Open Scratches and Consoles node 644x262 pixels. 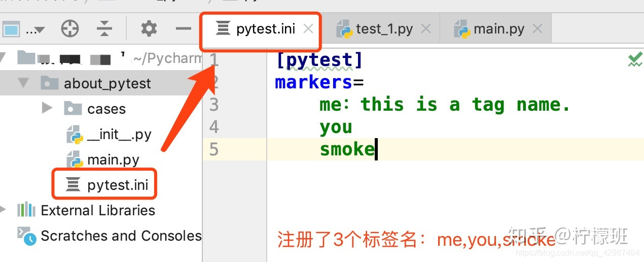(121, 236)
